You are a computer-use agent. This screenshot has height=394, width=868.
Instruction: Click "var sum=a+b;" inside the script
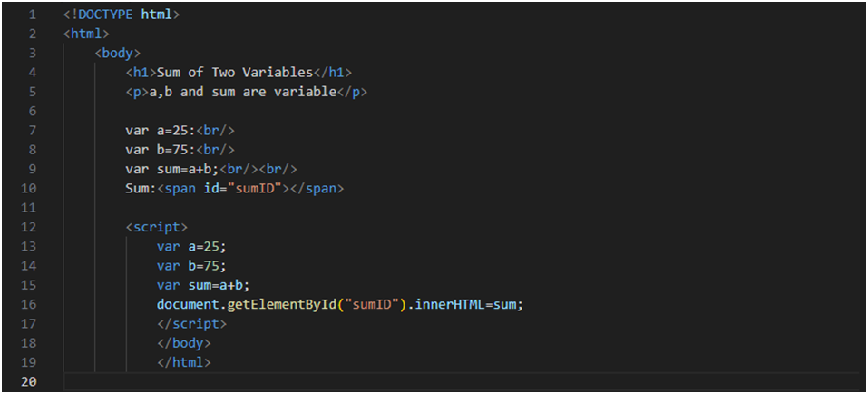coord(203,285)
